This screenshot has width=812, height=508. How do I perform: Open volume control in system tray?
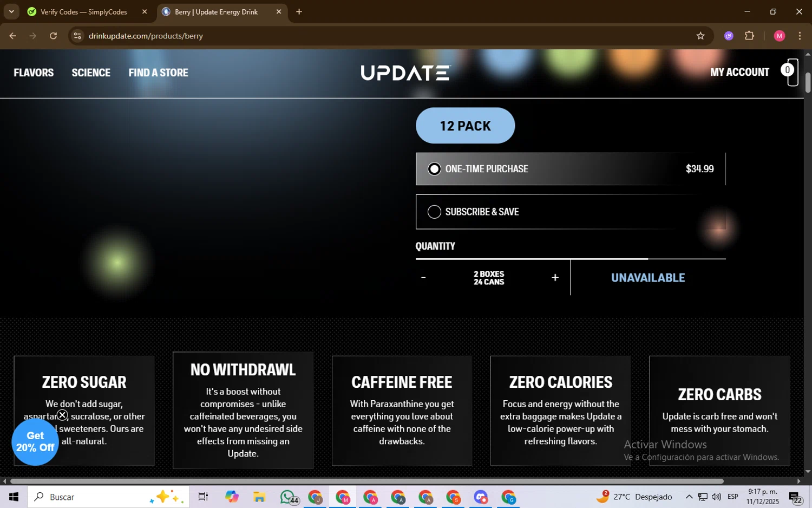pos(716,497)
